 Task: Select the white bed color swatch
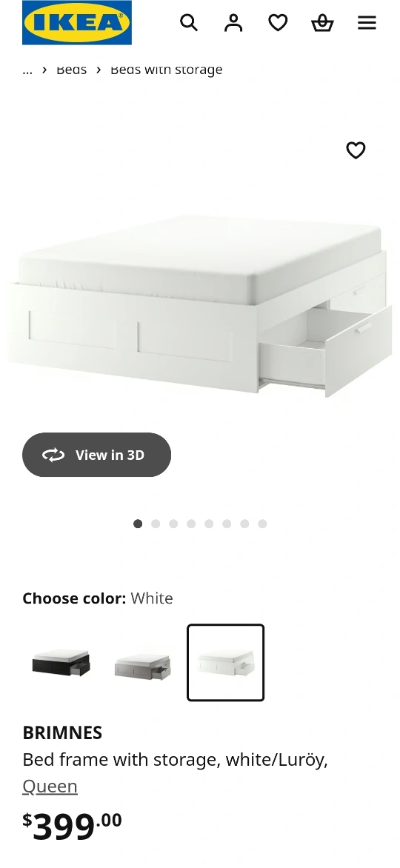pos(225,663)
